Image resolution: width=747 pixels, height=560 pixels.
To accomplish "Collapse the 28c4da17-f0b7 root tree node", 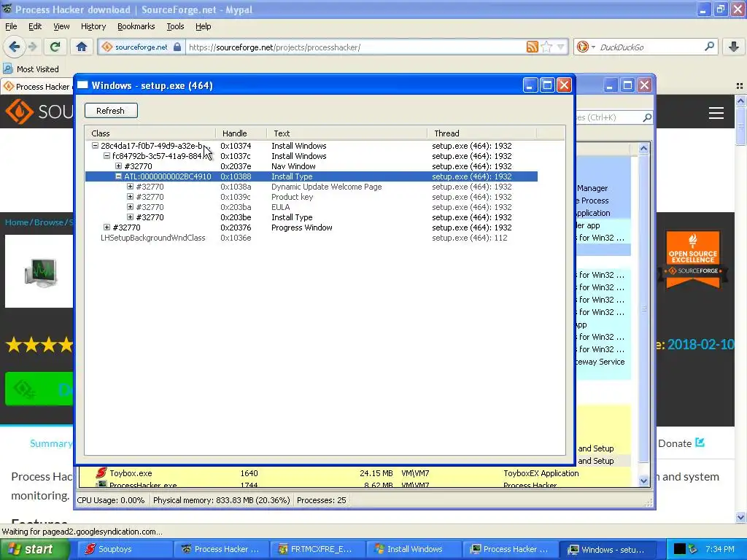I will 95,146.
